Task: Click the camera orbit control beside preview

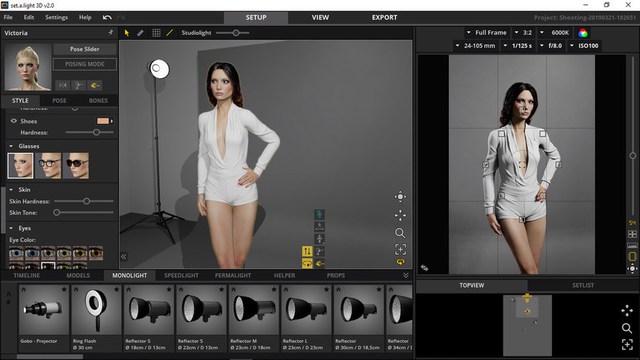Action: [x=632, y=269]
